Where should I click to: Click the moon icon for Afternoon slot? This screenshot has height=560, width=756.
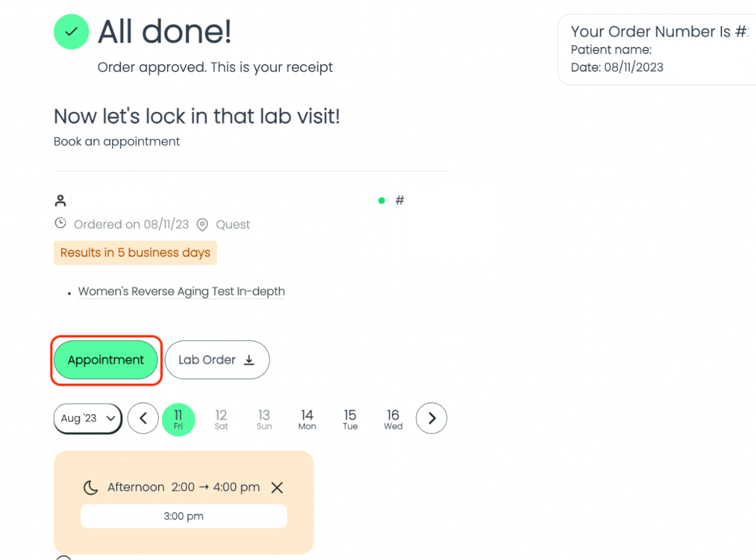click(90, 487)
